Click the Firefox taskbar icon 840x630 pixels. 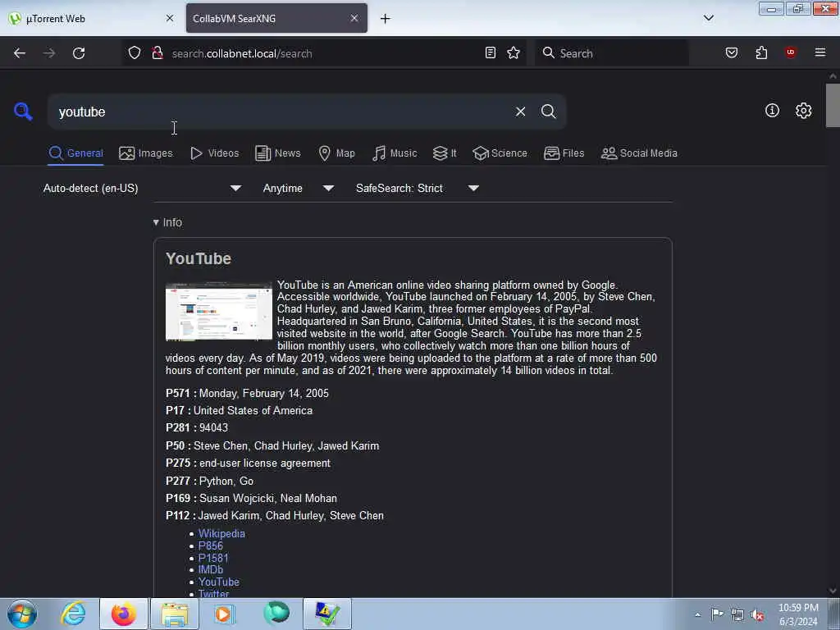(124, 614)
